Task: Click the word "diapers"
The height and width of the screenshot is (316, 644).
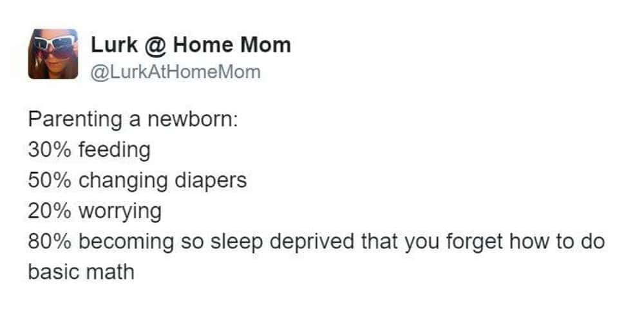Action: click(211, 180)
